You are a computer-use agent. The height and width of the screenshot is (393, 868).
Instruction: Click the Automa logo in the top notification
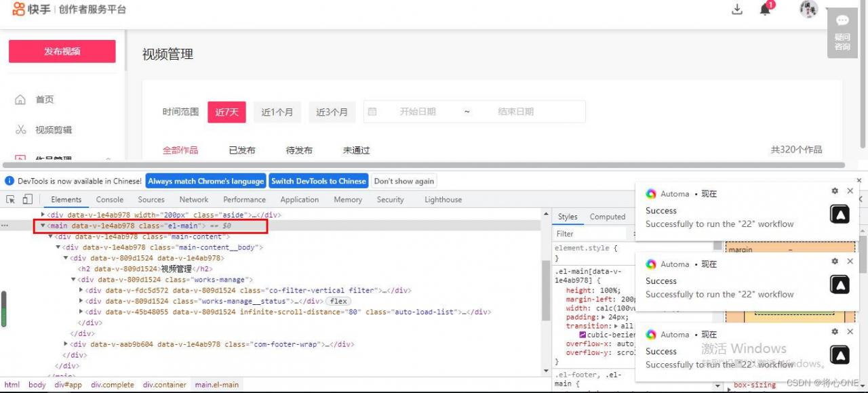click(x=651, y=194)
